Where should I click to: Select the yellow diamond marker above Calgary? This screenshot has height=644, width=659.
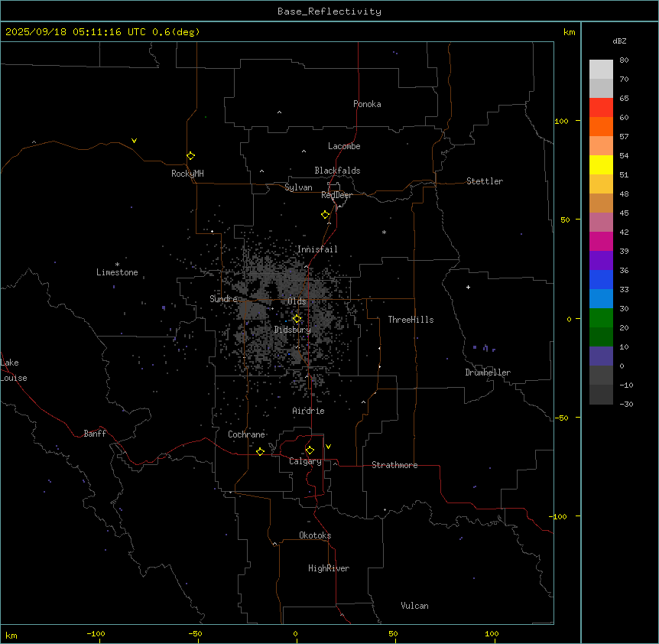pyautogui.click(x=310, y=450)
